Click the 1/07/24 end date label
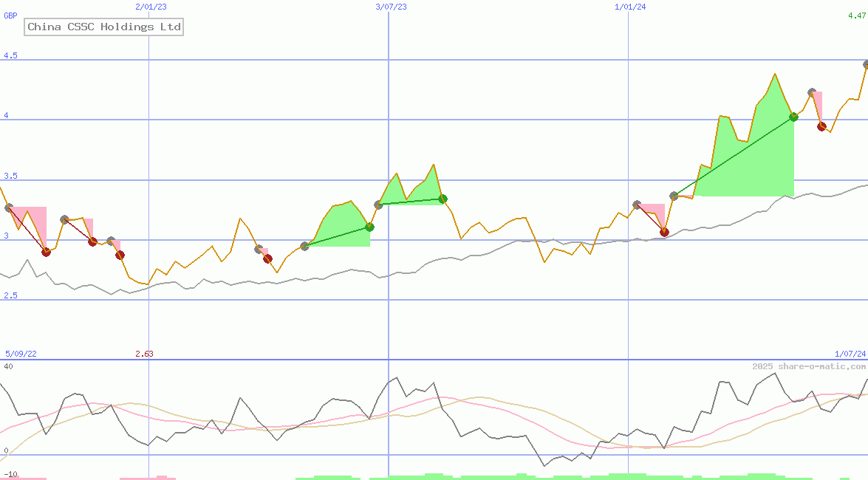The height and width of the screenshot is (480, 868). [850, 353]
